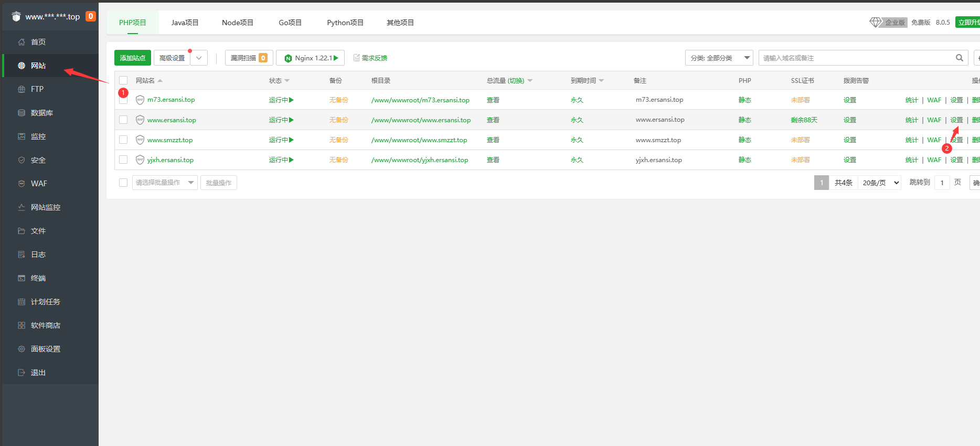980x446 pixels.
Task: Click the orange notification badge in header
Action: tap(91, 16)
